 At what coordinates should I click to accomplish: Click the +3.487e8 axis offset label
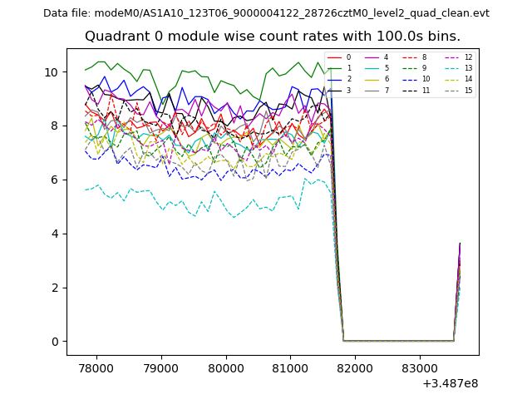[x=451, y=383]
